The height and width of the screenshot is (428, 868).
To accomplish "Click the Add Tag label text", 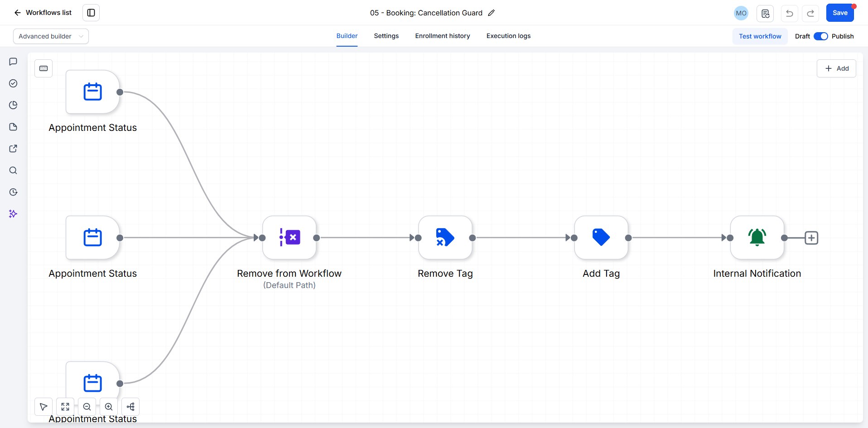I will (x=601, y=274).
